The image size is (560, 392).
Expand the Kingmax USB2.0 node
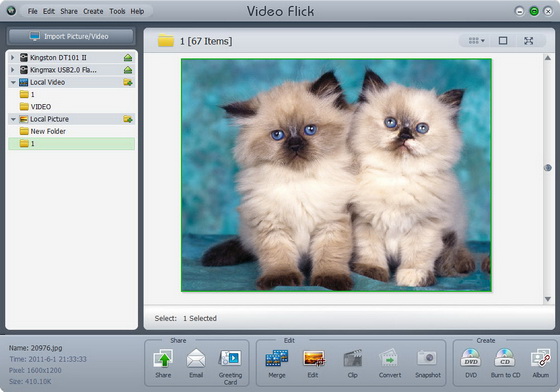(12, 70)
